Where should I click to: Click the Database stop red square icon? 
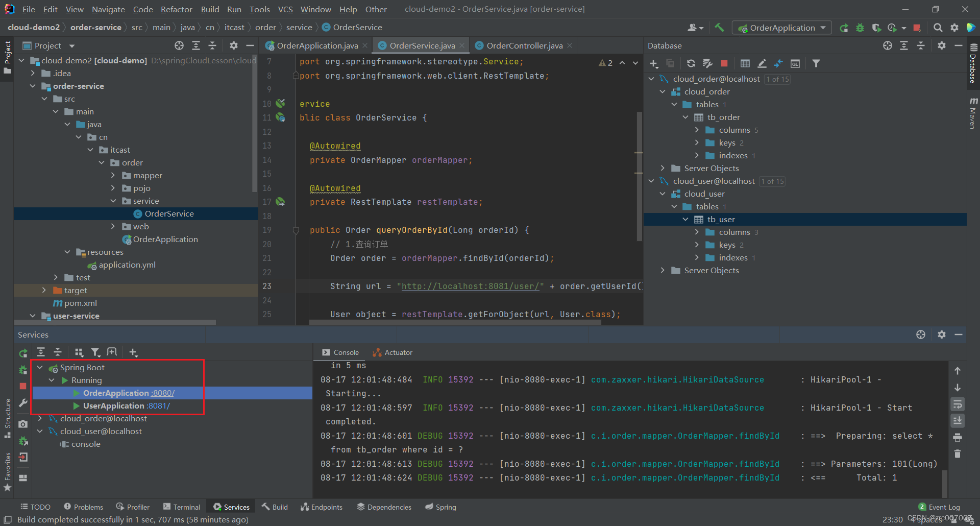[x=724, y=63]
